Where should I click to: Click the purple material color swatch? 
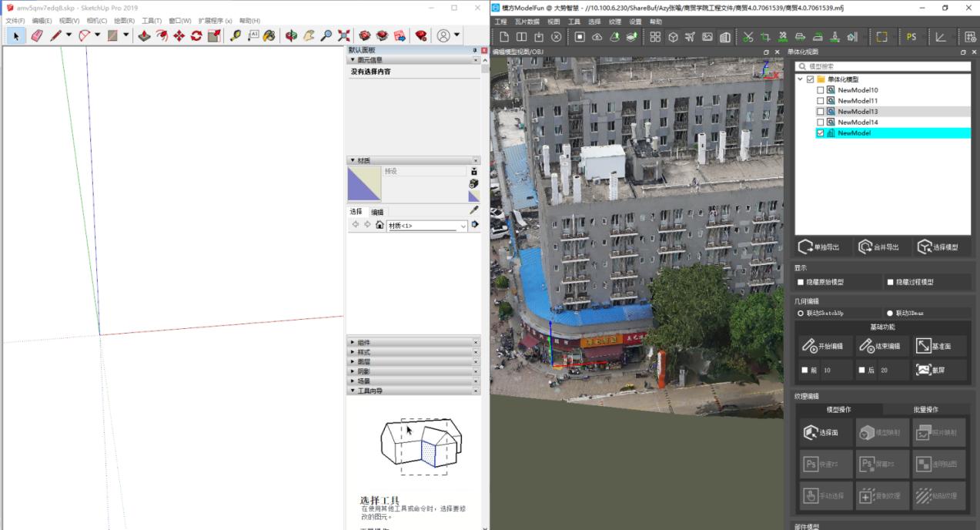pos(364,184)
